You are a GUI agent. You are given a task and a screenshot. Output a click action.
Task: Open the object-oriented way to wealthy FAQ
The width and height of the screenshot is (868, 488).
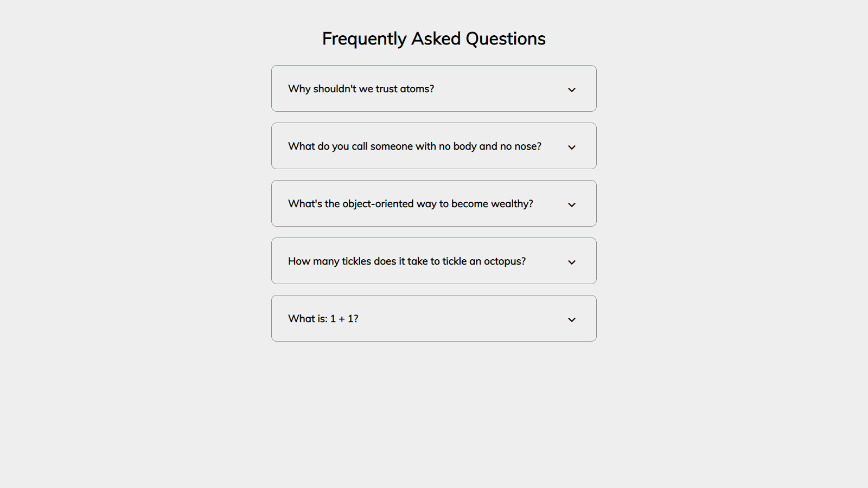point(433,204)
